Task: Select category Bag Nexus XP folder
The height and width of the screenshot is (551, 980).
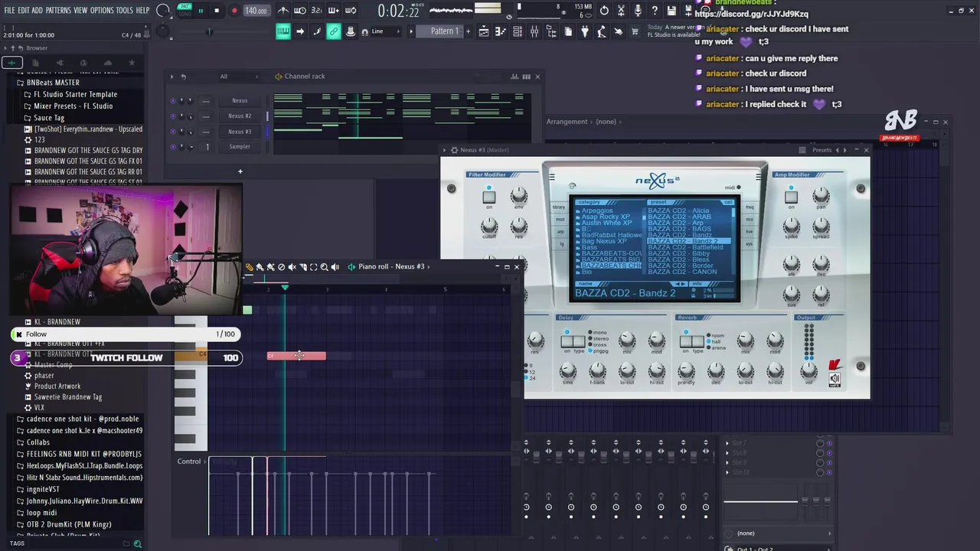Action: pos(604,241)
